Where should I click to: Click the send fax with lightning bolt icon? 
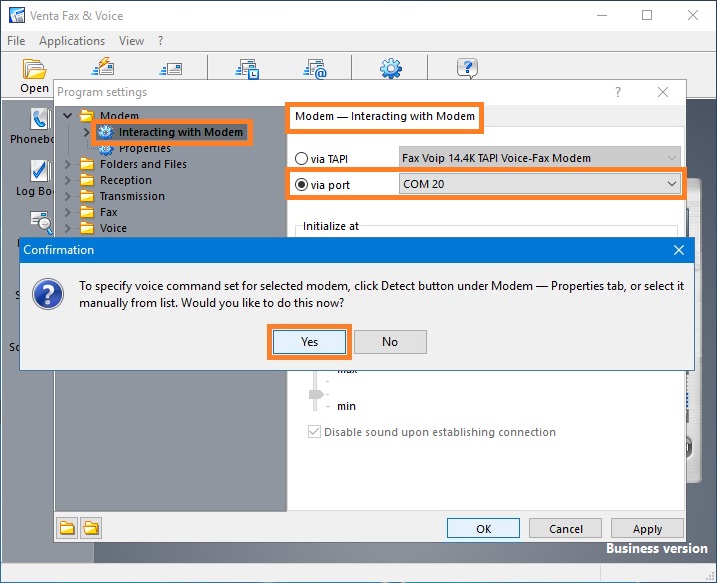(103, 67)
